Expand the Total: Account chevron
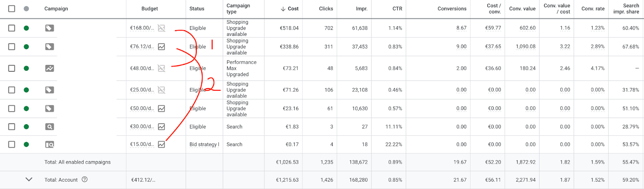Viewport: 644px width, 189px height. click(x=29, y=179)
